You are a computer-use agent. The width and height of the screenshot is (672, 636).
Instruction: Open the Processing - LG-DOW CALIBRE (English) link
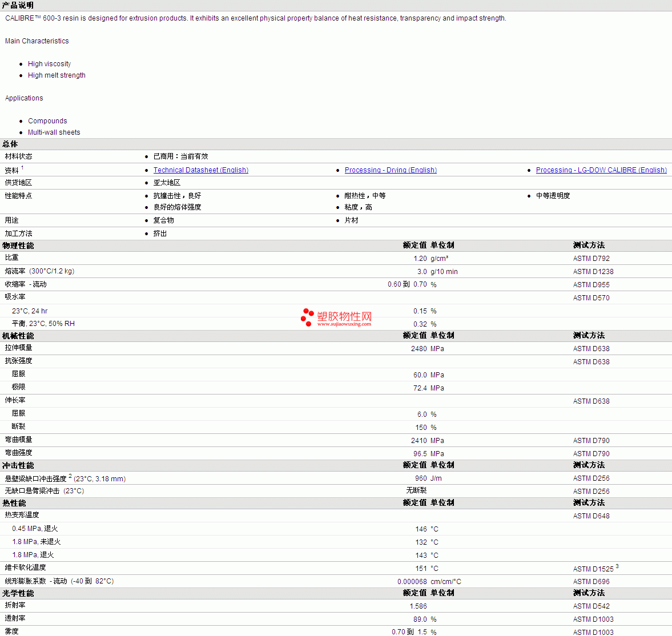pos(601,170)
